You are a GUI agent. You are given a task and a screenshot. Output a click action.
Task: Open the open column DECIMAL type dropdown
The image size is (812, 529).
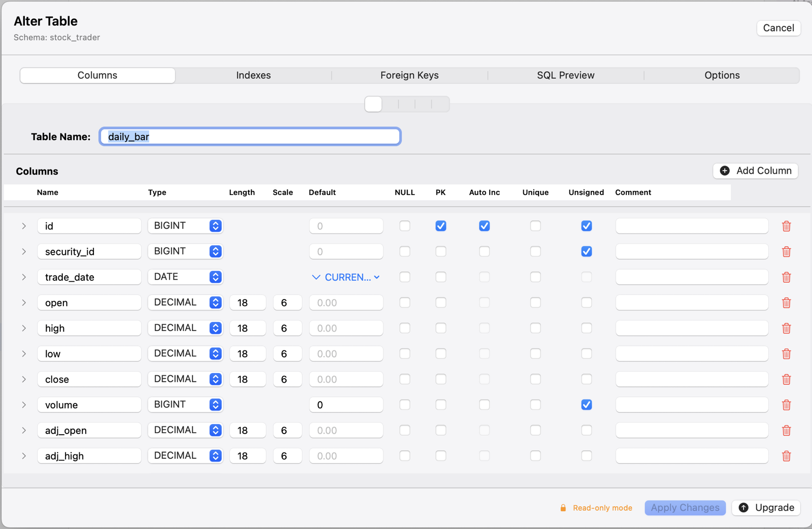coord(186,303)
